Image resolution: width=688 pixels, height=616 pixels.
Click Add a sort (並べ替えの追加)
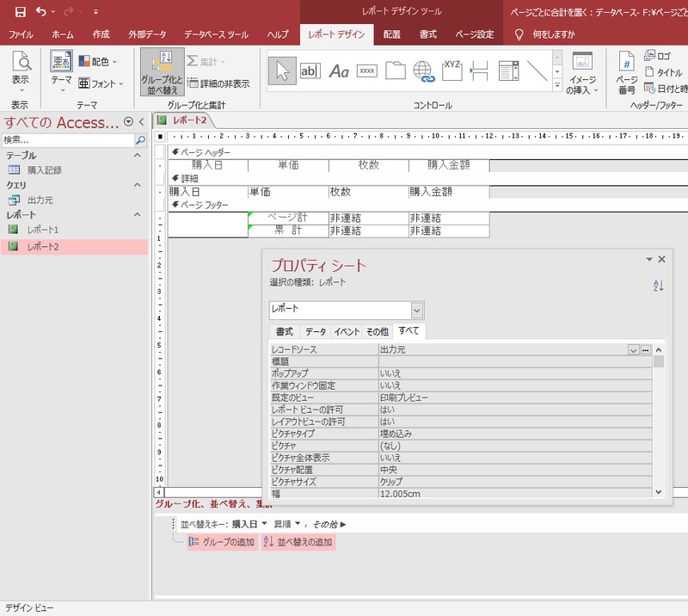tap(298, 542)
